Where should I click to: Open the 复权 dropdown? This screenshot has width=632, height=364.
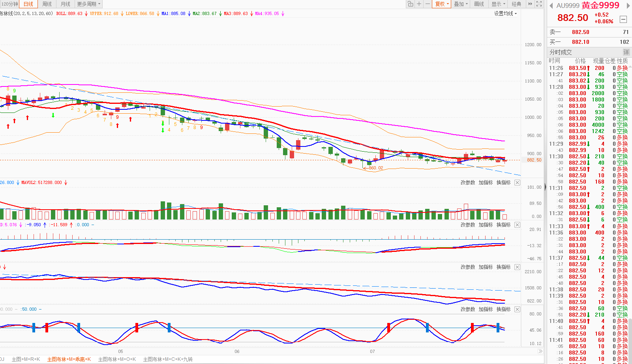coord(442,4)
